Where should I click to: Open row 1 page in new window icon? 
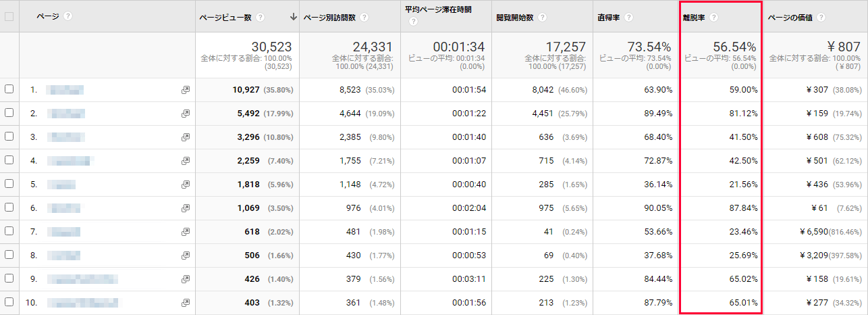pos(186,90)
